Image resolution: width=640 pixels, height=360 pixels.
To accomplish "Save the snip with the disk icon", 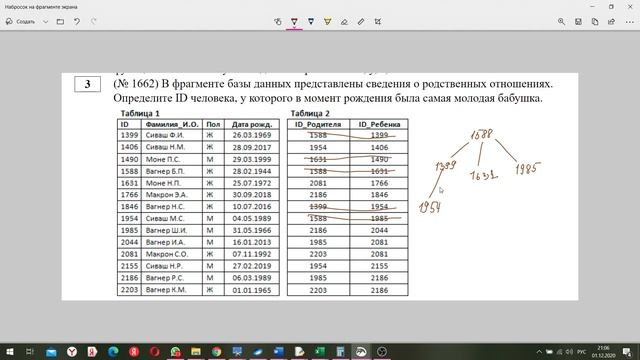I will coord(578,22).
